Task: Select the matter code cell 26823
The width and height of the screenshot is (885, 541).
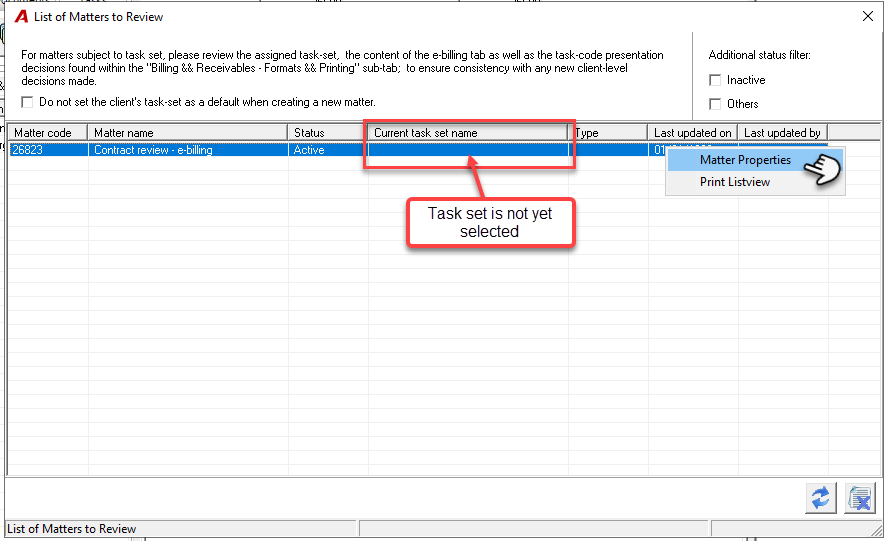Action: click(48, 150)
